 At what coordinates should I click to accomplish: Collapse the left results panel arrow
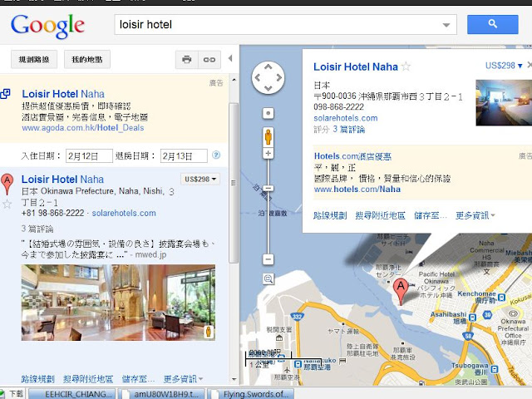230,58
